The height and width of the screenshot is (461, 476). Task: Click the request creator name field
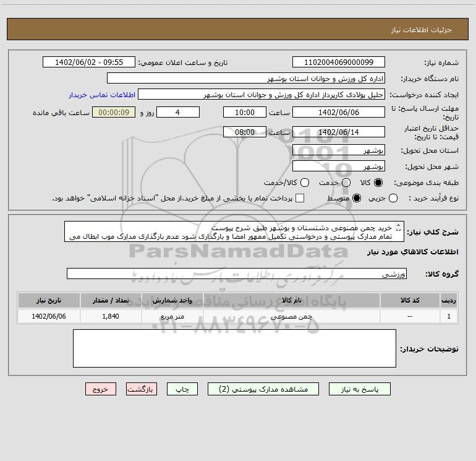tap(261, 94)
